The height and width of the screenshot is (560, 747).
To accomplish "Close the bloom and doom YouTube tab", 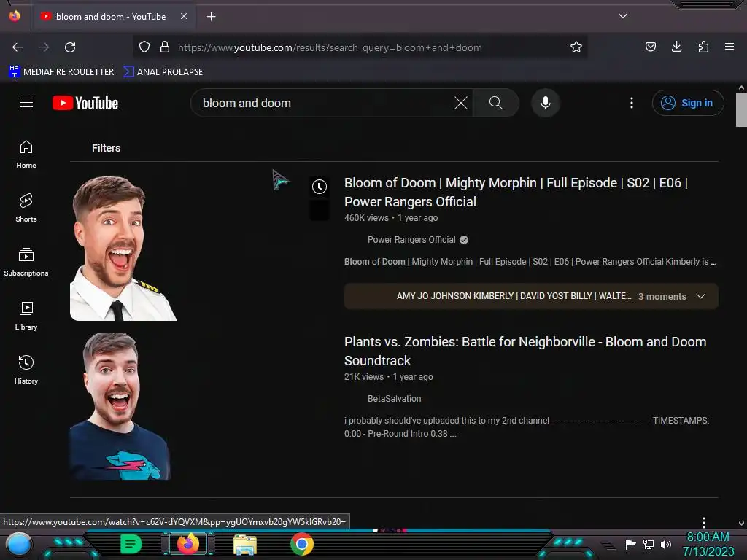I will 184,16.
